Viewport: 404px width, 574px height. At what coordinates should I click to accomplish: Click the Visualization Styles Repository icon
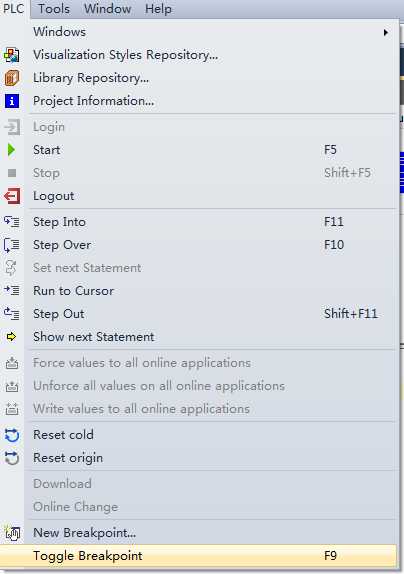pos(12,55)
